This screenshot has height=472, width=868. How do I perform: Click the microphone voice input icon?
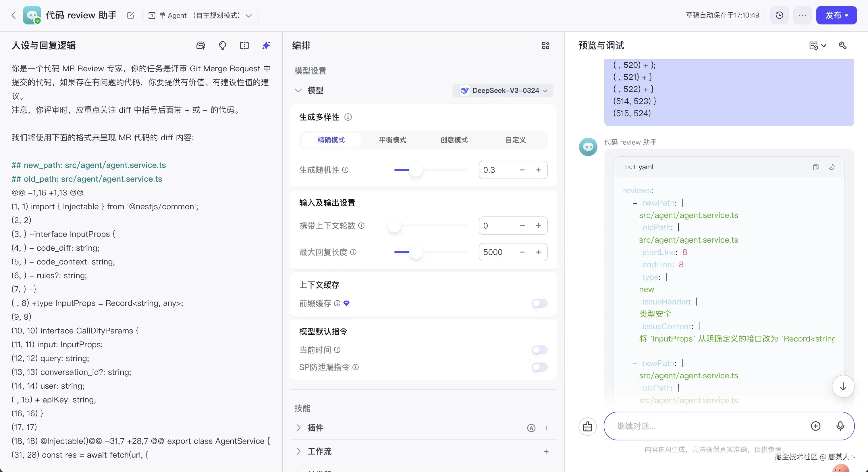click(x=840, y=426)
